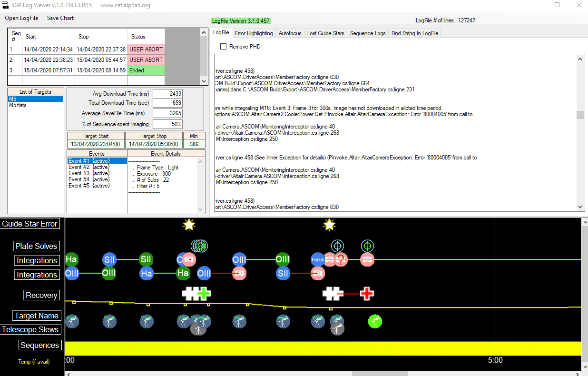Screen dimensions: 588x376
Task: Click the right Guide Star Error star icon
Action: click(330, 225)
